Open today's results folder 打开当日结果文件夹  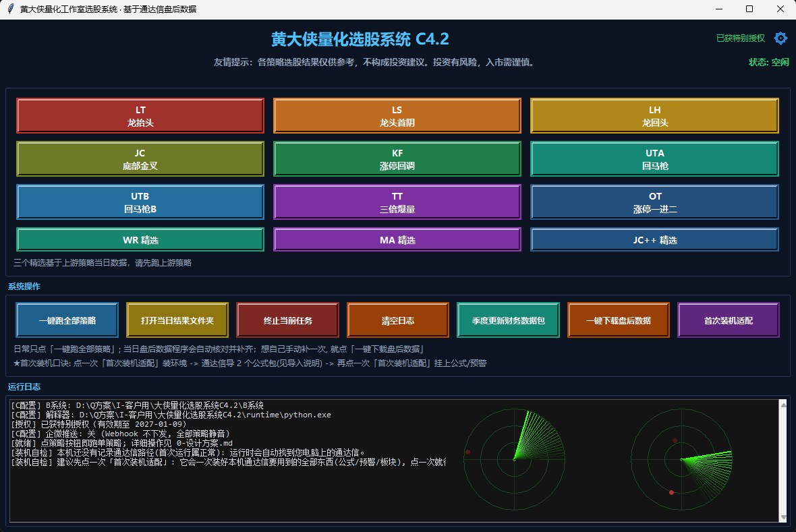(x=177, y=320)
